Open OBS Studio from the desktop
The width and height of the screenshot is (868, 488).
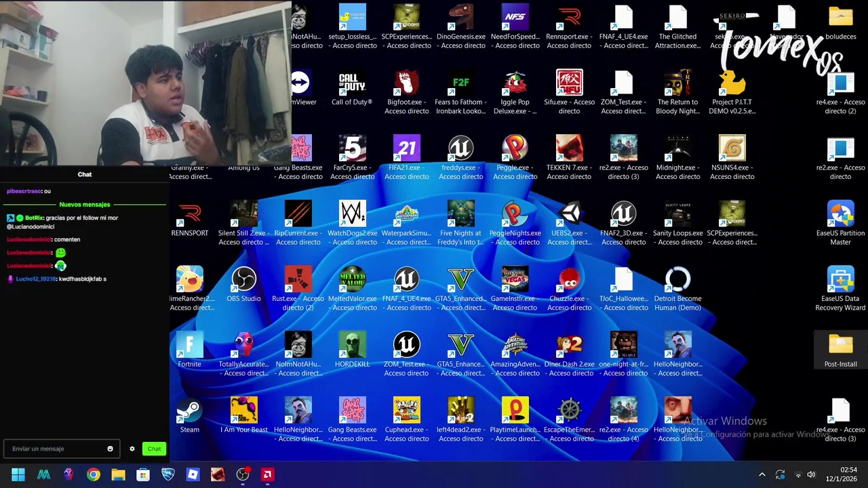pos(243,285)
